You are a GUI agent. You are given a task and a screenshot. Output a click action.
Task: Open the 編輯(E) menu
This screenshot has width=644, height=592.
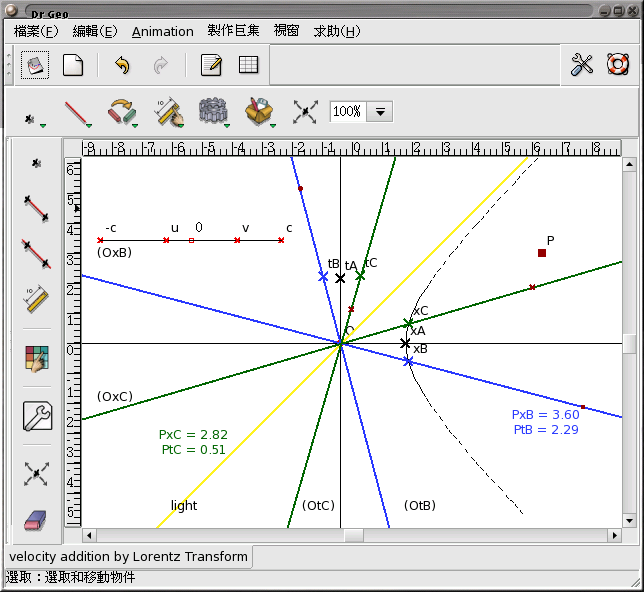(95, 31)
